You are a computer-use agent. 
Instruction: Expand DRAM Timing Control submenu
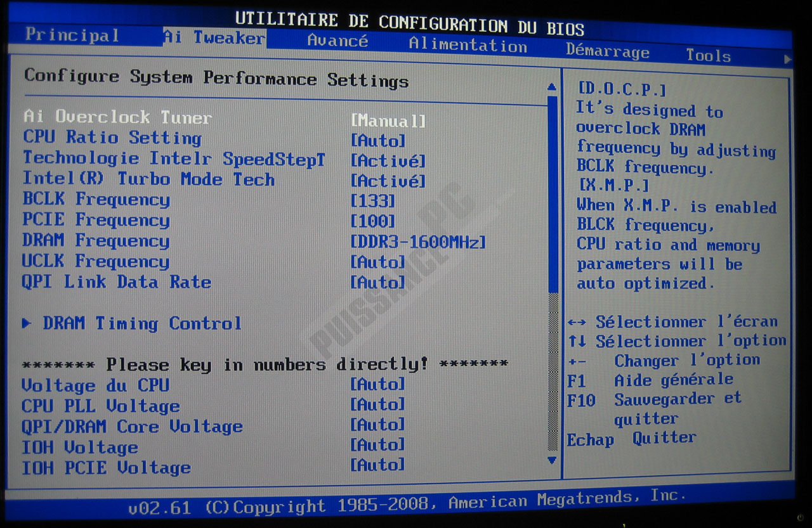click(x=142, y=324)
